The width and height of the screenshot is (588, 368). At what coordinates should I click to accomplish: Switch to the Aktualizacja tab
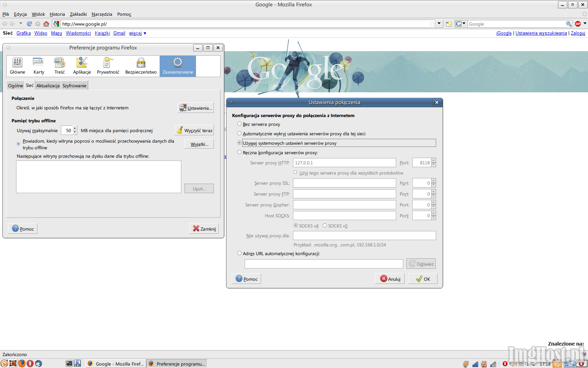pyautogui.click(x=48, y=86)
